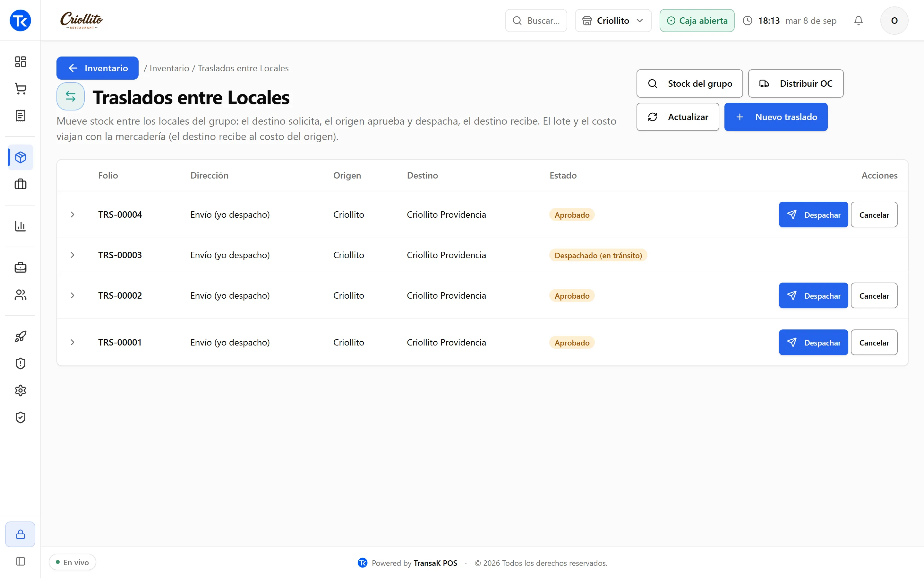Click the En vivo status indicator

[72, 562]
